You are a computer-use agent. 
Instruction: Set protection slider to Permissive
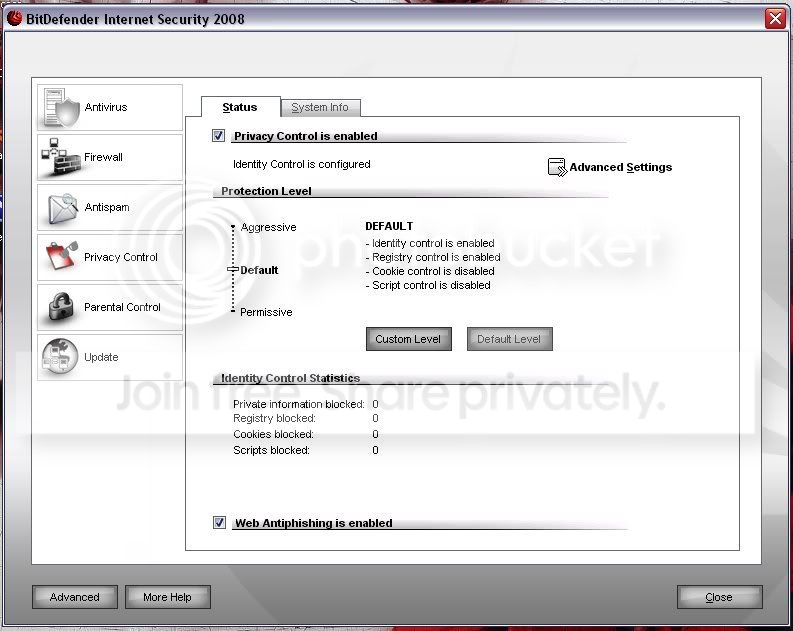tap(266, 312)
